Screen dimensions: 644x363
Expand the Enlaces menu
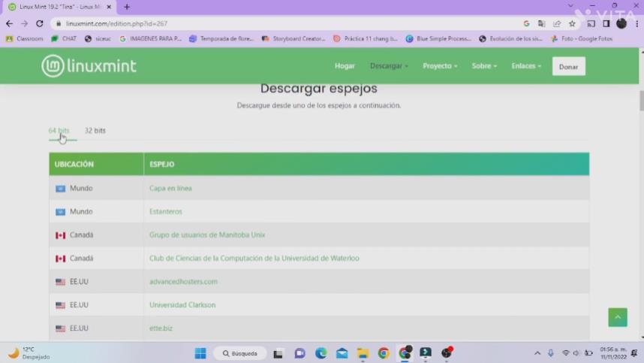coord(526,66)
